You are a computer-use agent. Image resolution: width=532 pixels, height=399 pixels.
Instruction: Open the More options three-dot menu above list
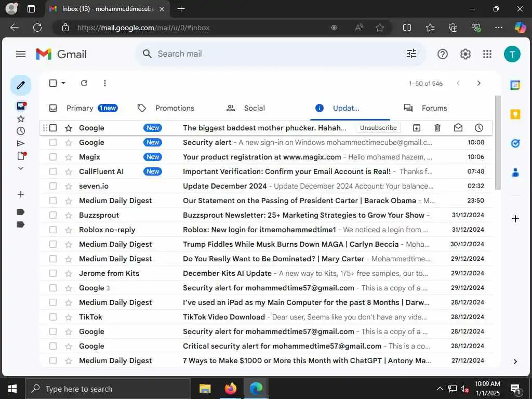click(105, 83)
